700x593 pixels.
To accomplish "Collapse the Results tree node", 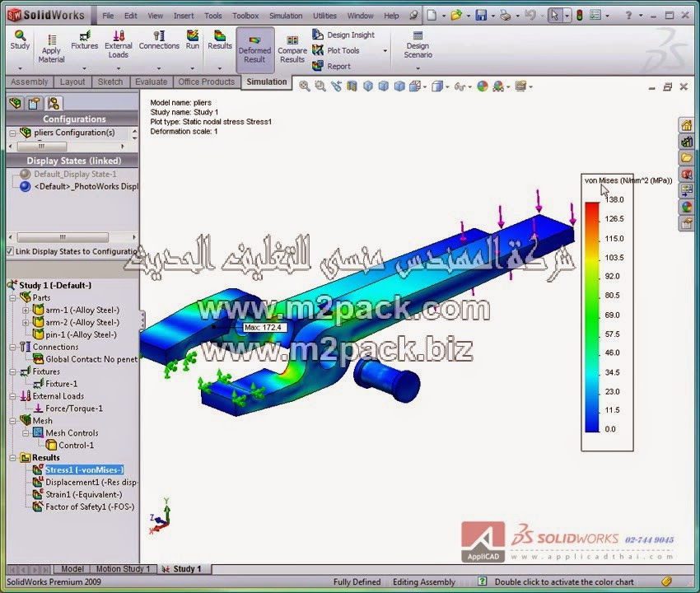I will coord(13,458).
